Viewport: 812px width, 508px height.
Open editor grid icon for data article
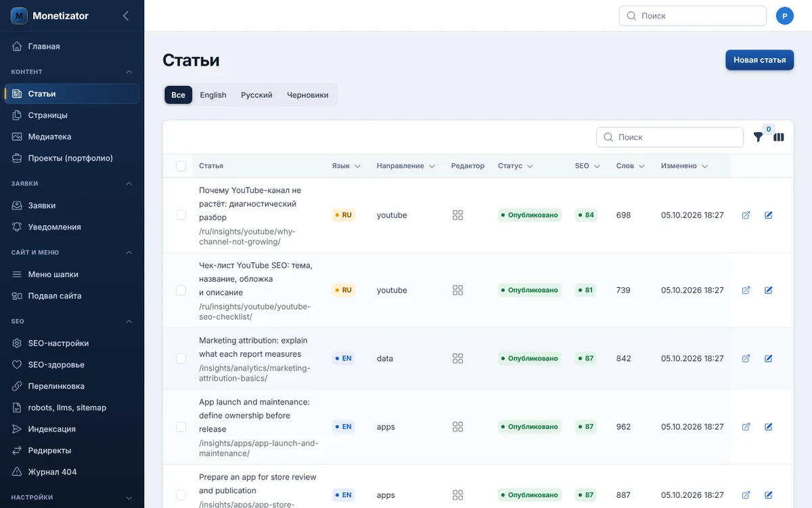point(457,358)
